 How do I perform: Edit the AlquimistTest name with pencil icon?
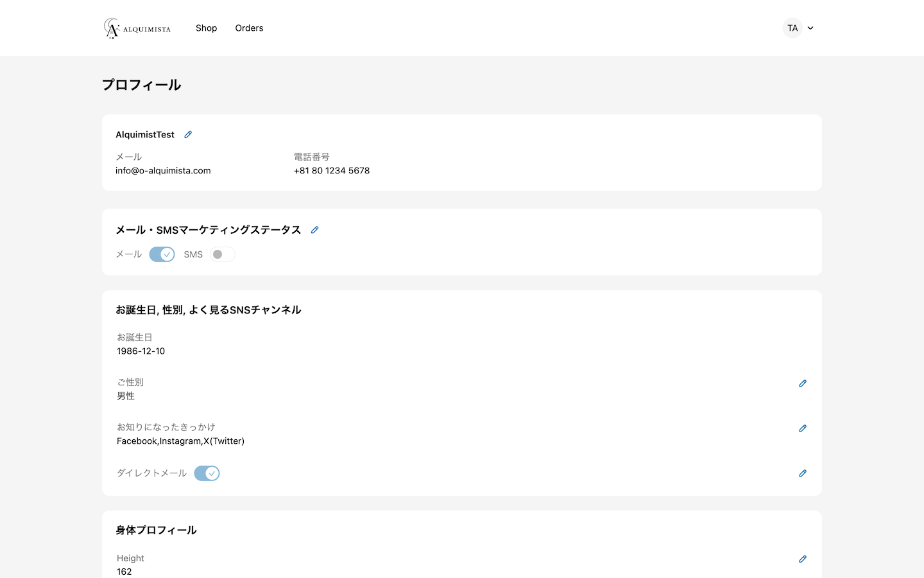(188, 135)
